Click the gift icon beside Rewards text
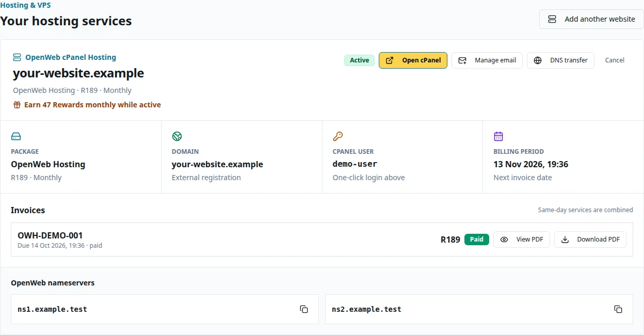The height and width of the screenshot is (335, 644). pos(17,105)
